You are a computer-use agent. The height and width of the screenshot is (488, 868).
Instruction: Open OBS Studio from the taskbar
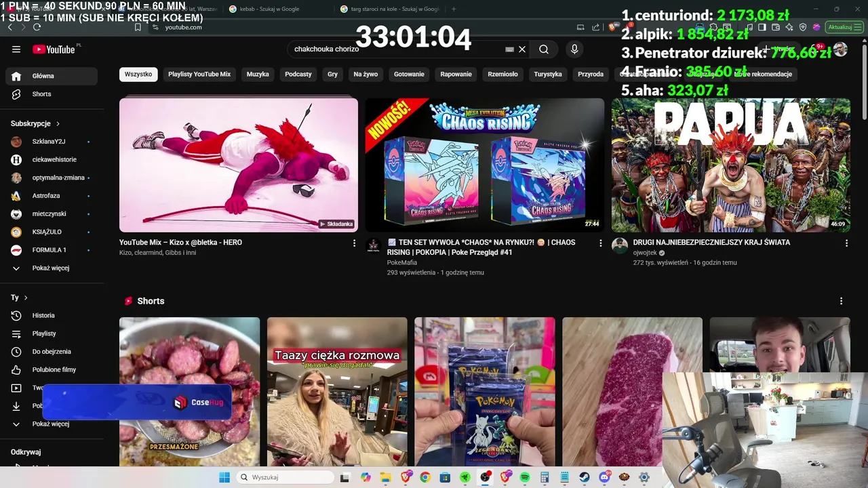(486, 477)
